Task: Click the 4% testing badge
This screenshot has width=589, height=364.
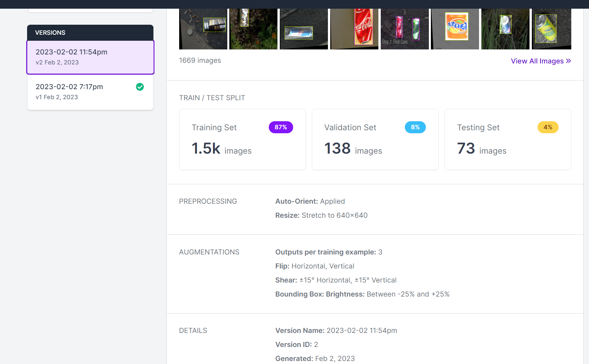Action: pyautogui.click(x=548, y=127)
